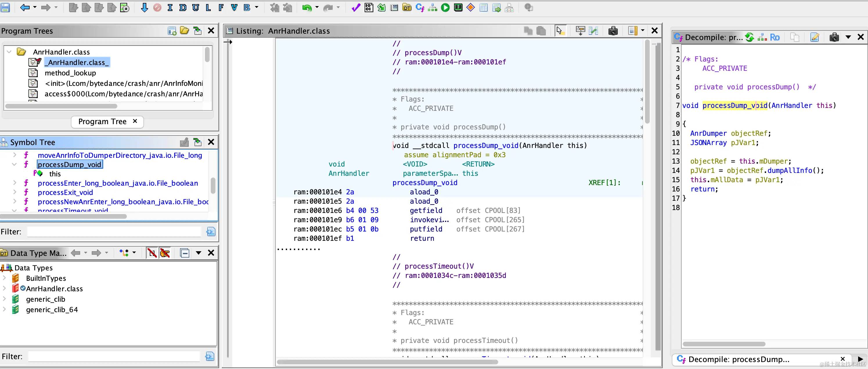Viewport: 868px width, 369px height.
Task: Create new tree view in Program Trees
Action: point(172,31)
